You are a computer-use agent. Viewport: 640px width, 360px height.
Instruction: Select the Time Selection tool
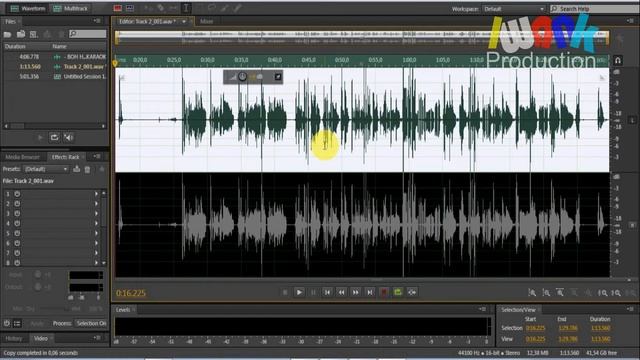(x=186, y=8)
